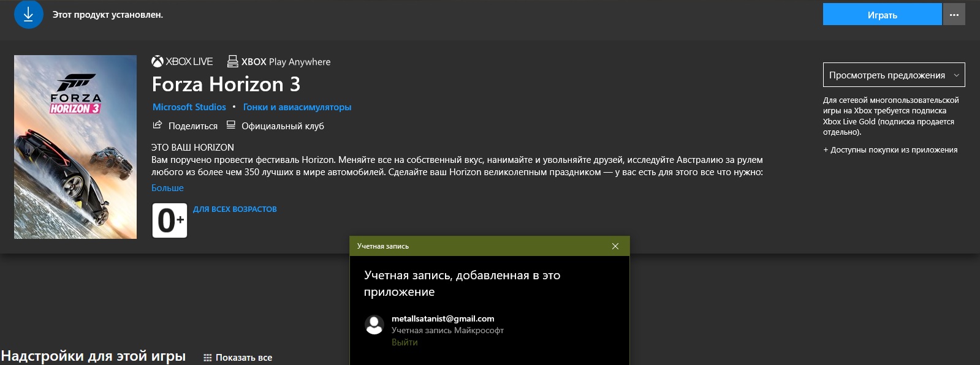Open the ДЛЯ ВСЕХ ВОЗРАСТОВ rating link
This screenshot has width=980, height=365.
coord(235,209)
